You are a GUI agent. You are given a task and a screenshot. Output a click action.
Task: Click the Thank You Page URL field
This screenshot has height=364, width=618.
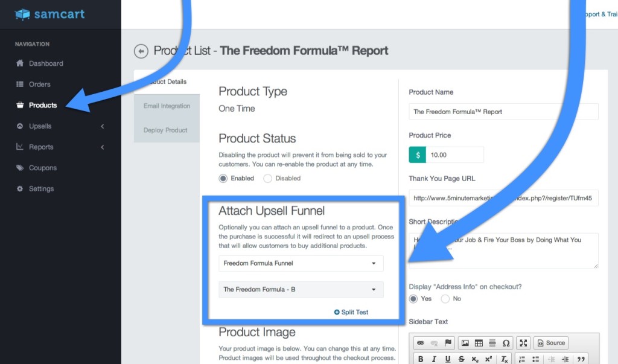503,198
